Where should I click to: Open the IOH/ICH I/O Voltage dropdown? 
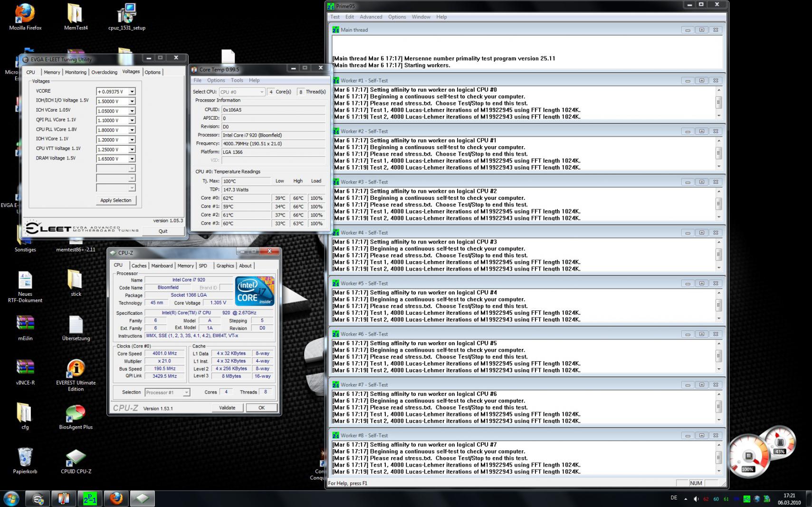[x=132, y=101]
